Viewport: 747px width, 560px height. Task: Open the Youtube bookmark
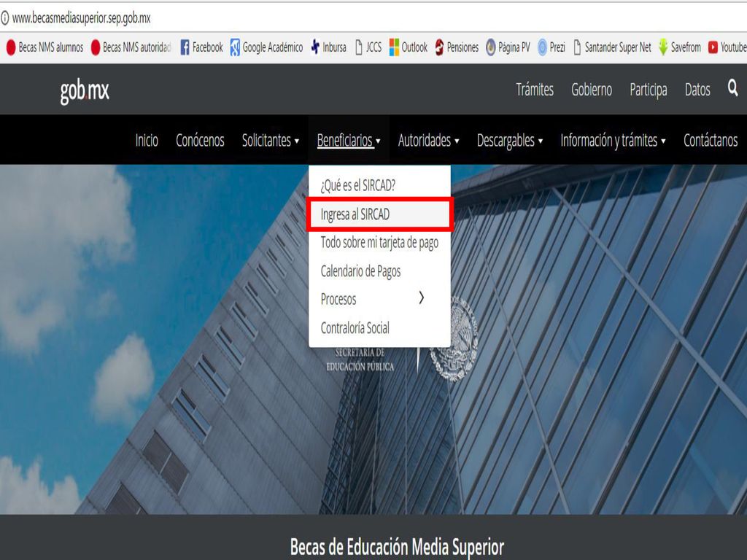[727, 47]
